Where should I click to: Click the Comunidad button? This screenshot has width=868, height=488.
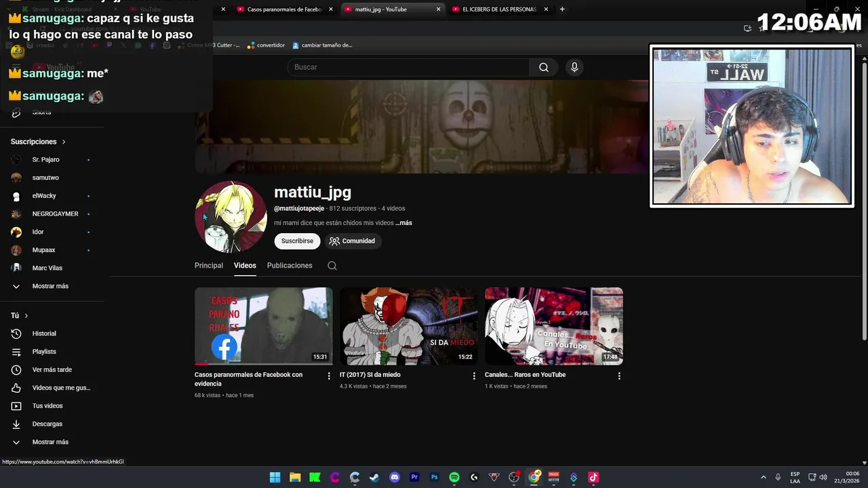click(352, 241)
